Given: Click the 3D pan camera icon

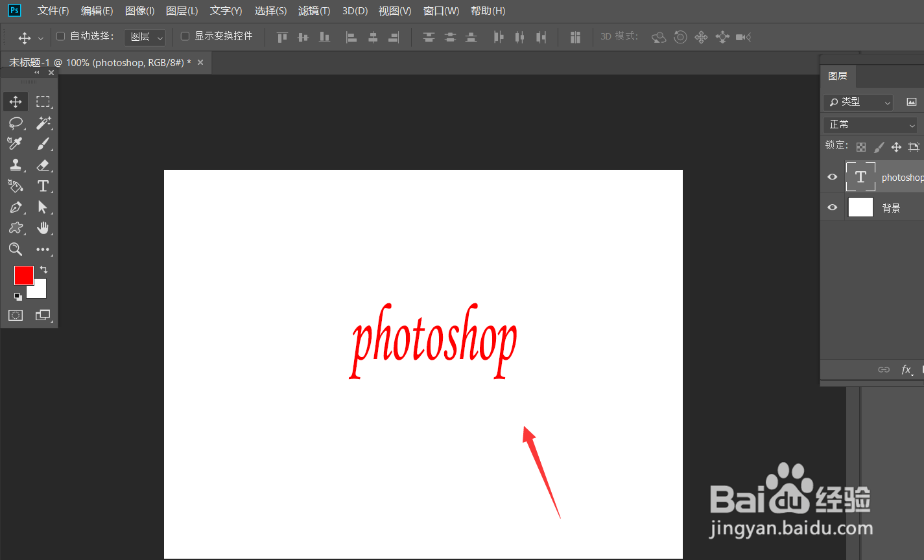Looking at the screenshot, I should 701,38.
